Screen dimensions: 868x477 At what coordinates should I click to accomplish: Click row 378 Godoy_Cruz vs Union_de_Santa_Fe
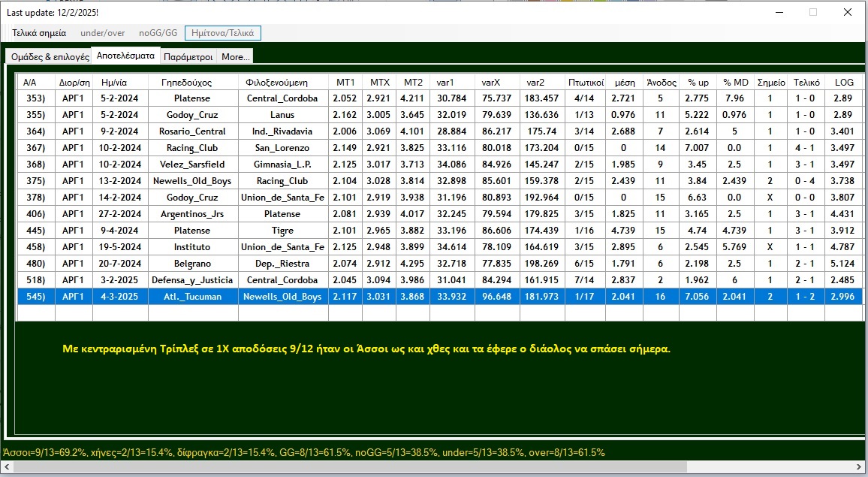click(x=192, y=198)
